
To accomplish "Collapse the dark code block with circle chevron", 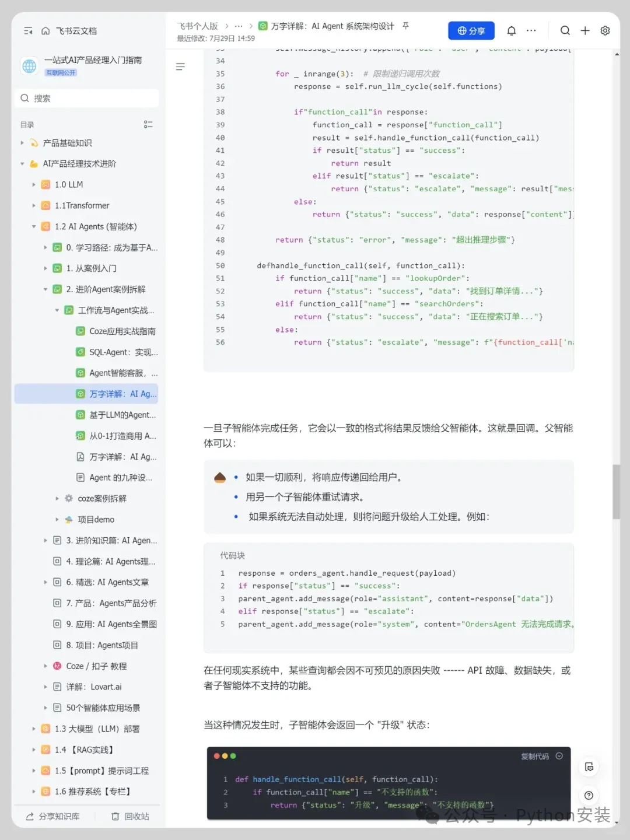I will (559, 756).
